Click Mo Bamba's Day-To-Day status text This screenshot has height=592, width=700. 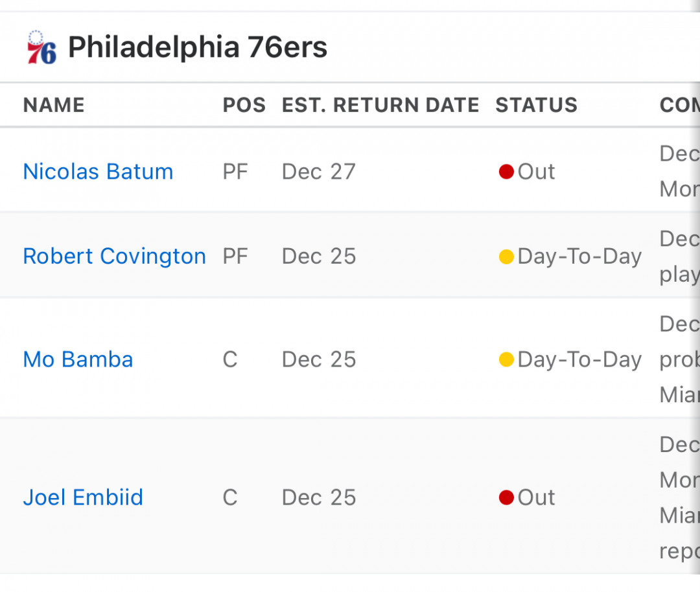tap(579, 359)
